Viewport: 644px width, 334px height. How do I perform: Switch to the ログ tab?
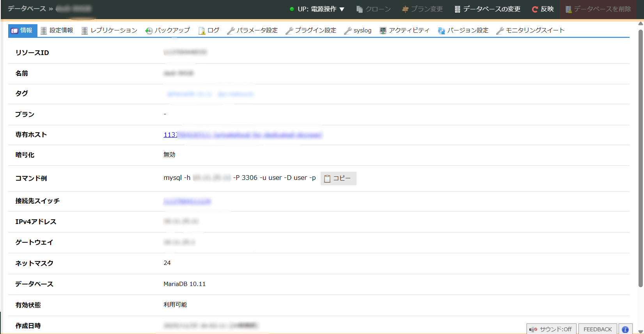click(209, 30)
